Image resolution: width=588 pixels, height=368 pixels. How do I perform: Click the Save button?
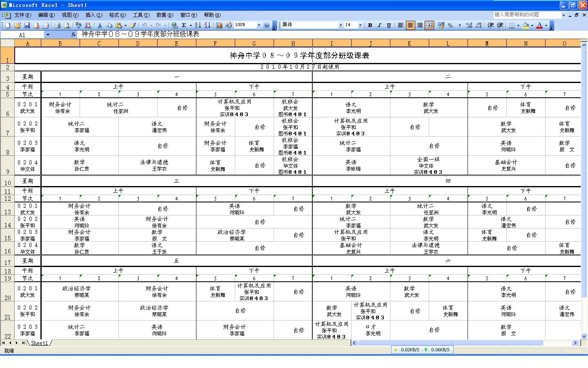click(x=27, y=25)
